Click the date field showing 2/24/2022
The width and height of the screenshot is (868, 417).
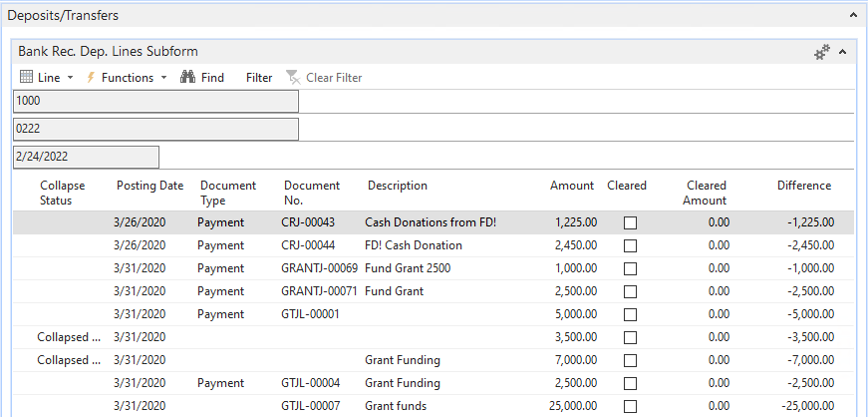pos(86,157)
